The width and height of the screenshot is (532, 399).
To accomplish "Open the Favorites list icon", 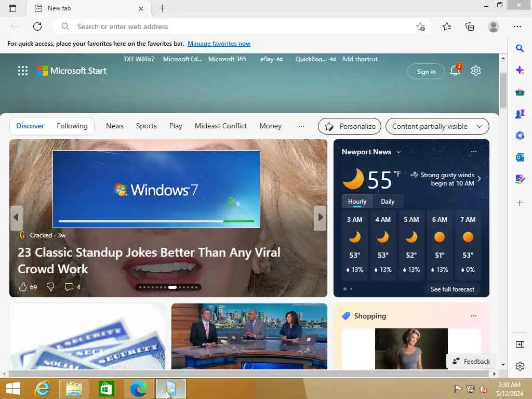I will [x=447, y=26].
